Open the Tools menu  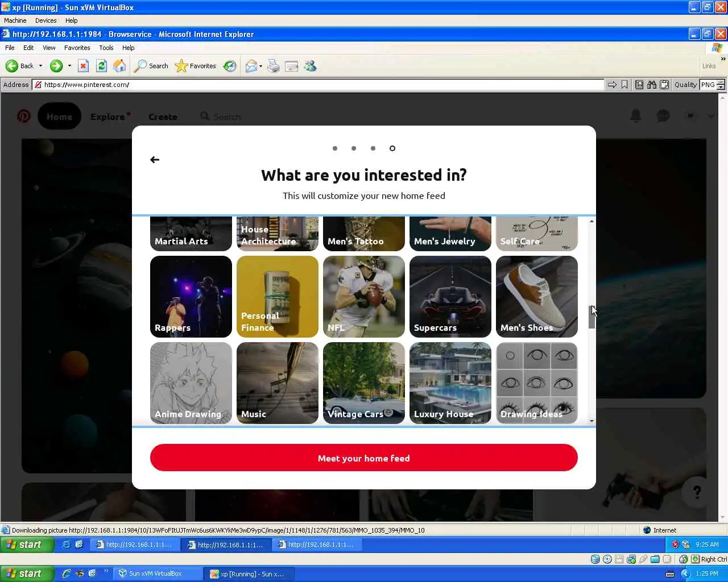106,48
